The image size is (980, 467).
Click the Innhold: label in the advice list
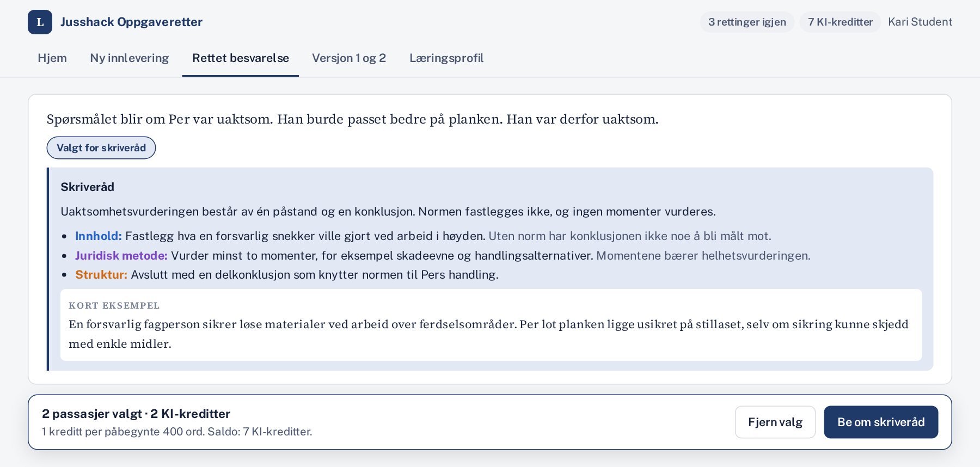(99, 236)
